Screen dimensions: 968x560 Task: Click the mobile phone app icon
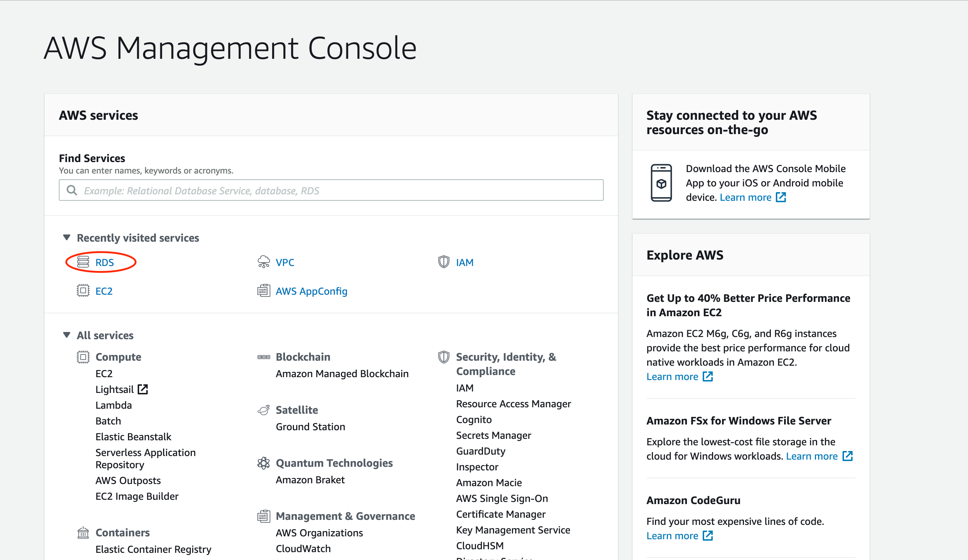click(x=661, y=183)
